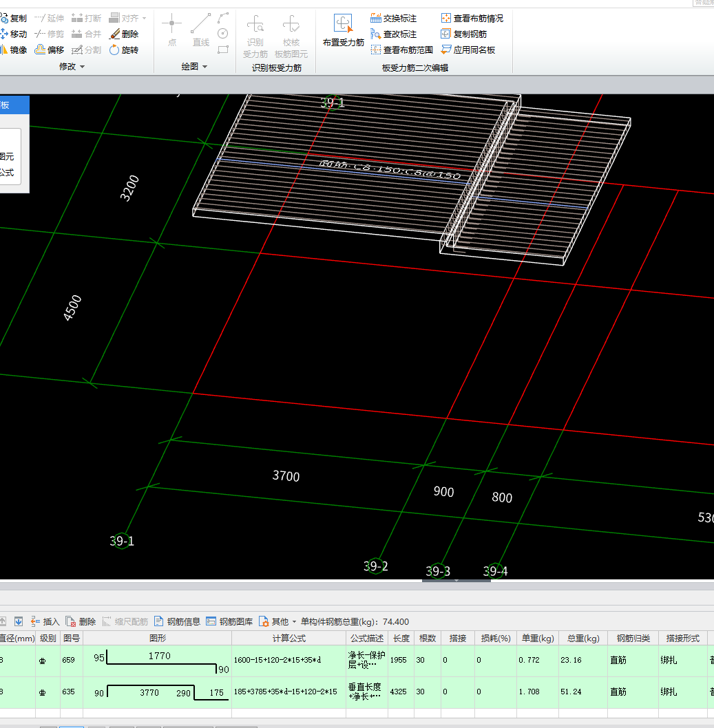Click total weight cell 51.24
714x728 pixels.
tap(583, 692)
